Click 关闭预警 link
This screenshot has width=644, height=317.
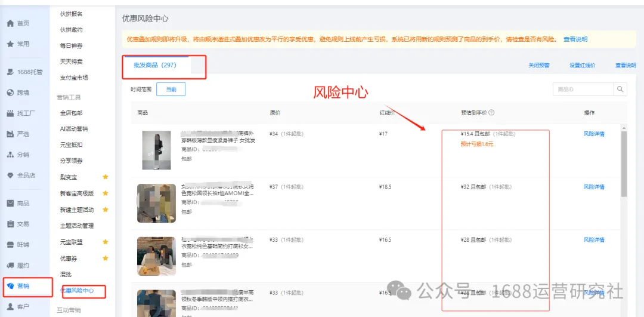pos(539,66)
